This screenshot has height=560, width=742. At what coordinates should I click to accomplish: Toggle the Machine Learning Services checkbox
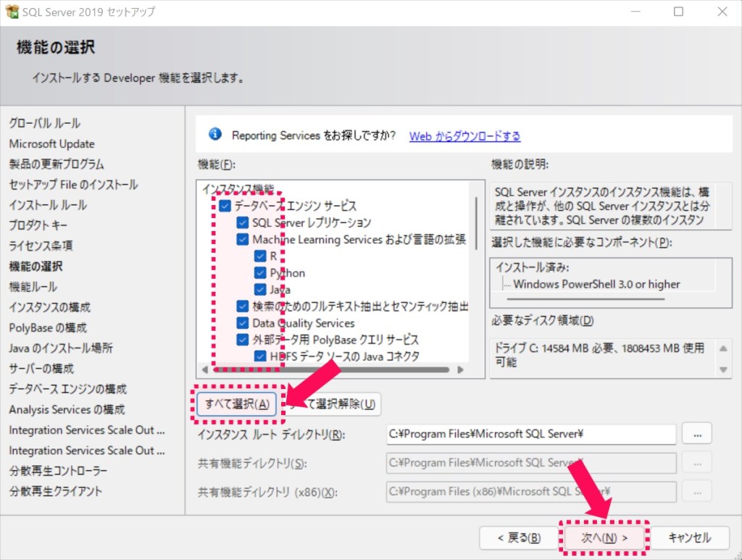pyautogui.click(x=242, y=239)
